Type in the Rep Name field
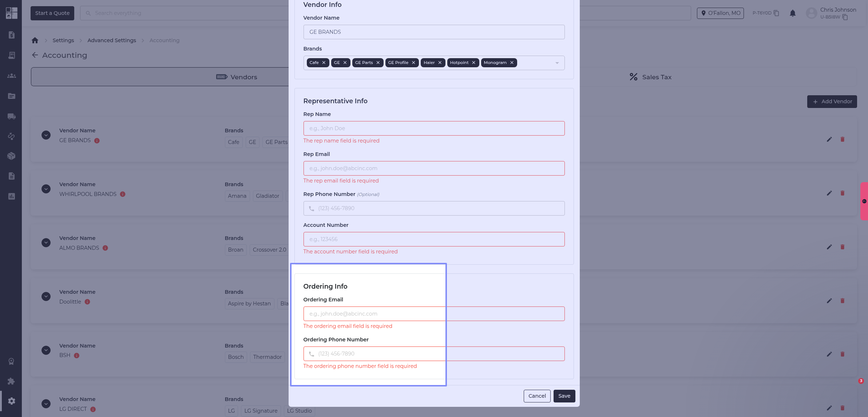This screenshot has height=417, width=868. tap(434, 128)
